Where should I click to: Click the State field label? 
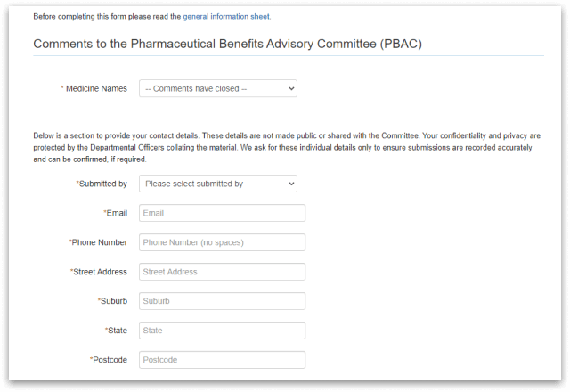coord(117,331)
